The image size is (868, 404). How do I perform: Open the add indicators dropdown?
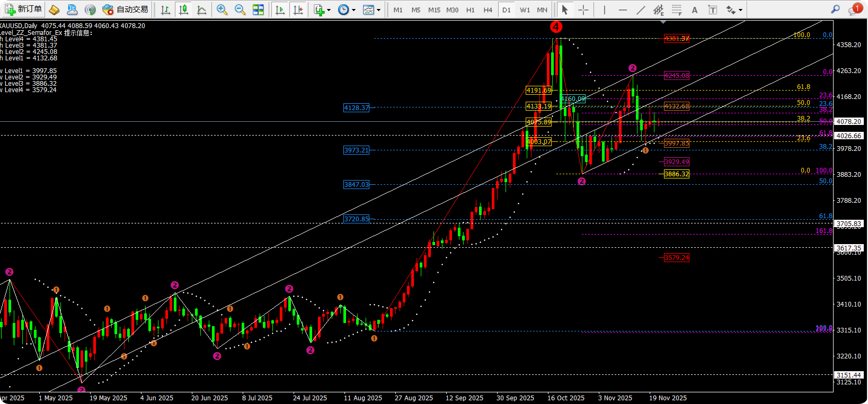click(x=322, y=10)
